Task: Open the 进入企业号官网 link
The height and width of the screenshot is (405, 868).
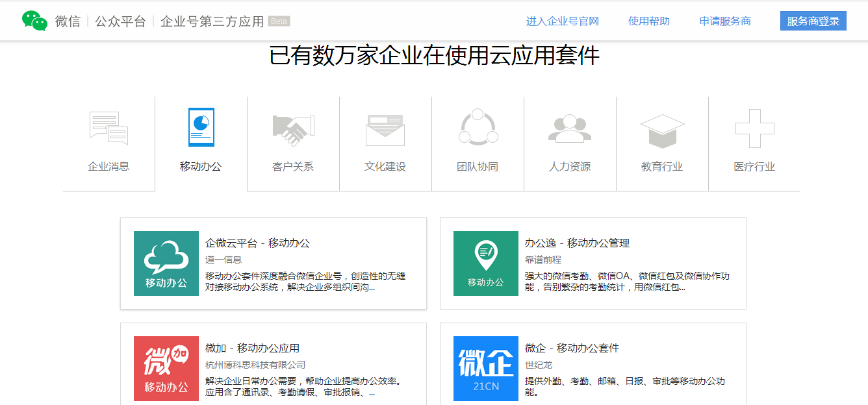Action: pyautogui.click(x=563, y=21)
